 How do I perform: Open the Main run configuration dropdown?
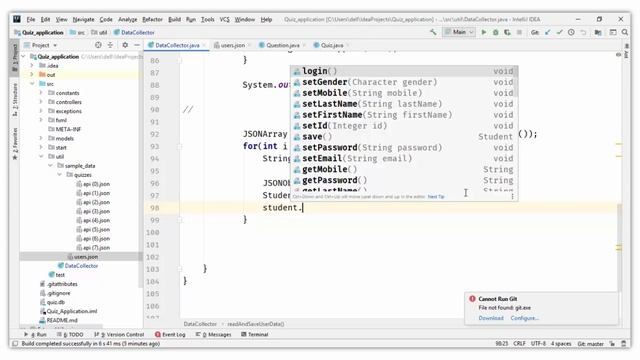[x=459, y=32]
